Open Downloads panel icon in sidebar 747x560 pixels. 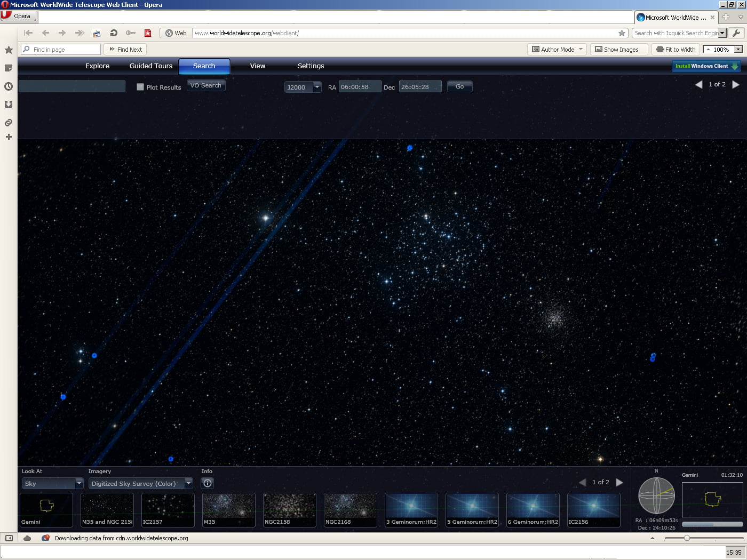[x=9, y=105]
